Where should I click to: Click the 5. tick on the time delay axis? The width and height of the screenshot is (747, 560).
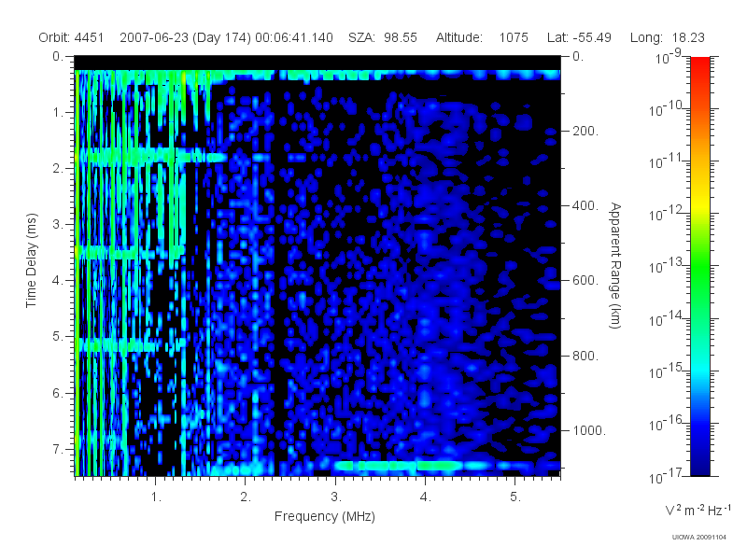click(x=58, y=337)
